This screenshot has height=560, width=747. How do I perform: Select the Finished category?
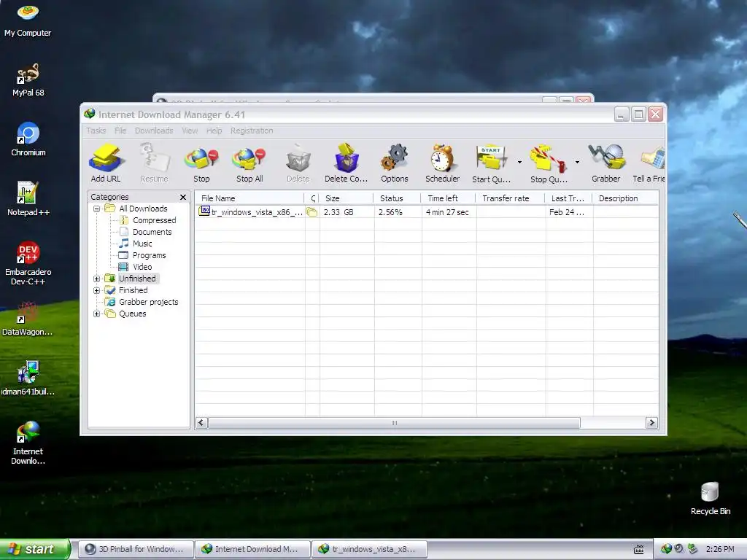[x=133, y=290]
